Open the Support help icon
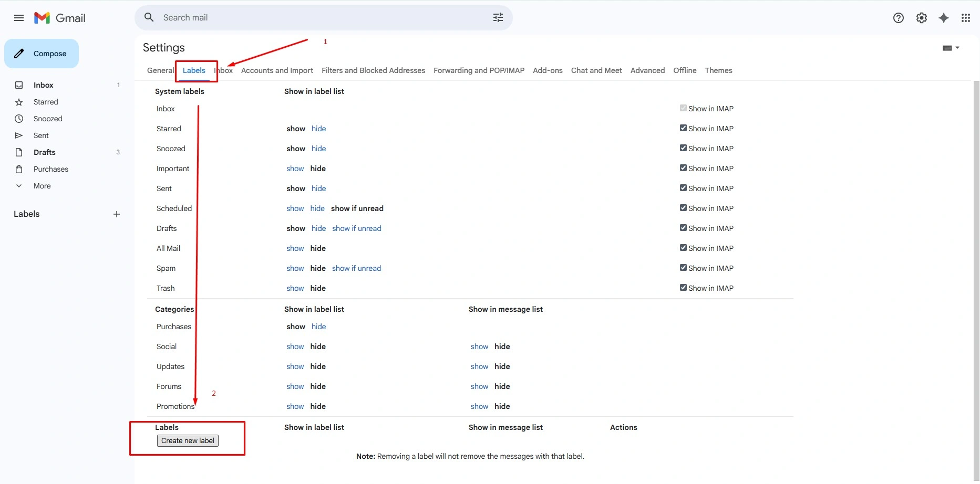 (899, 18)
